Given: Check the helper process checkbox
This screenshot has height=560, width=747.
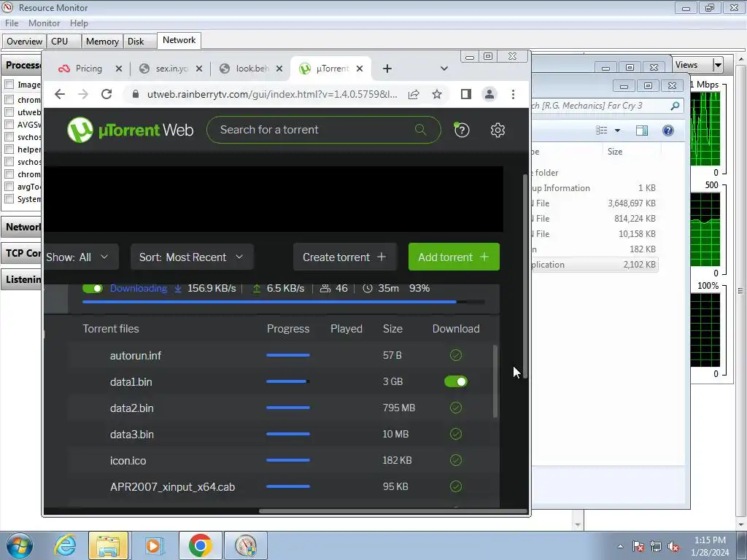Looking at the screenshot, I should 9,149.
